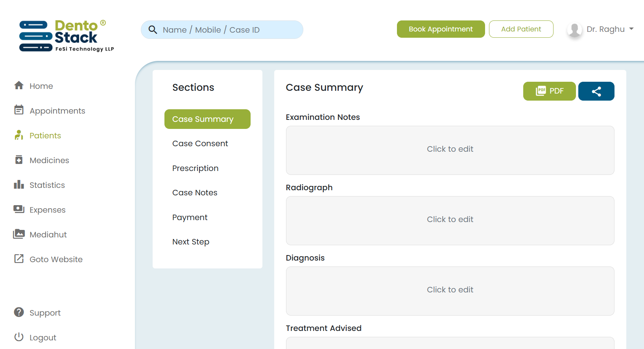This screenshot has height=349, width=644.
Task: Click Add Patient
Action: click(x=521, y=29)
